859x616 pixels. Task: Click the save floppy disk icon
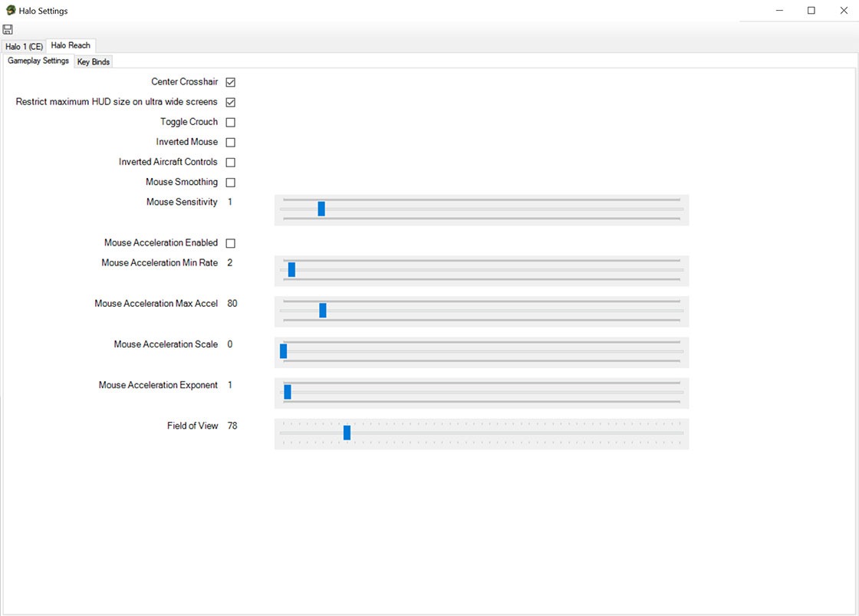point(8,29)
